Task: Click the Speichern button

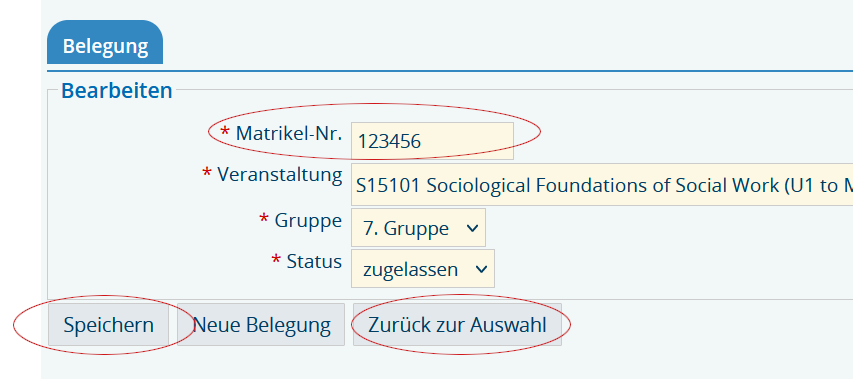Action: (x=108, y=325)
